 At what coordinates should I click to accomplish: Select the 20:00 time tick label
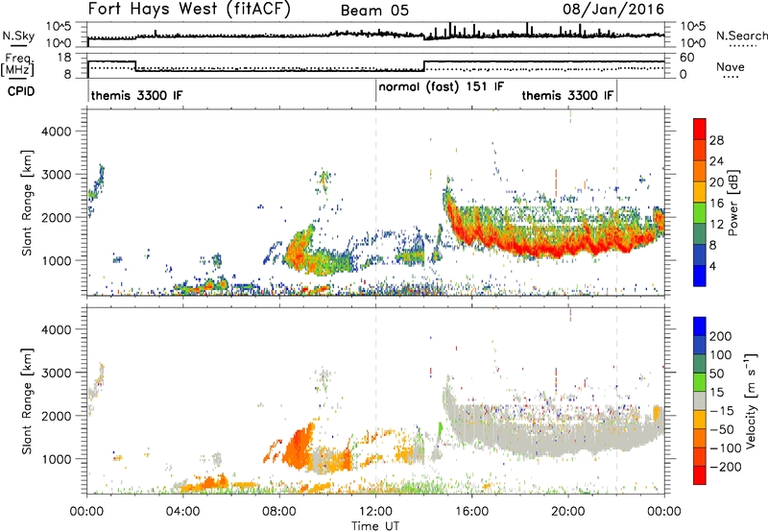[568, 512]
